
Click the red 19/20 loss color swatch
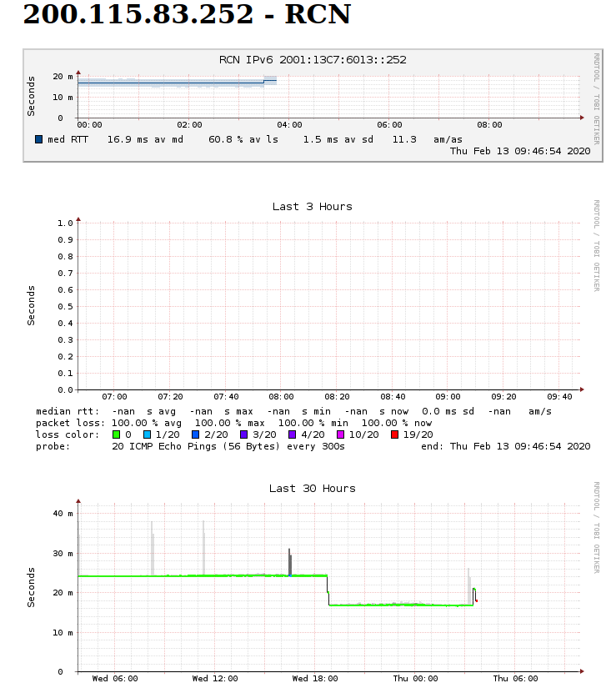[395, 434]
